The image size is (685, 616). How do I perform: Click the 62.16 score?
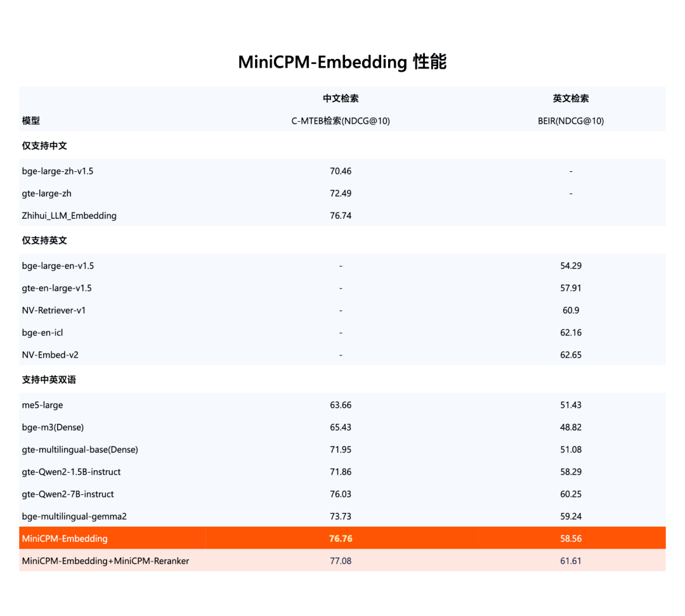coord(571,332)
